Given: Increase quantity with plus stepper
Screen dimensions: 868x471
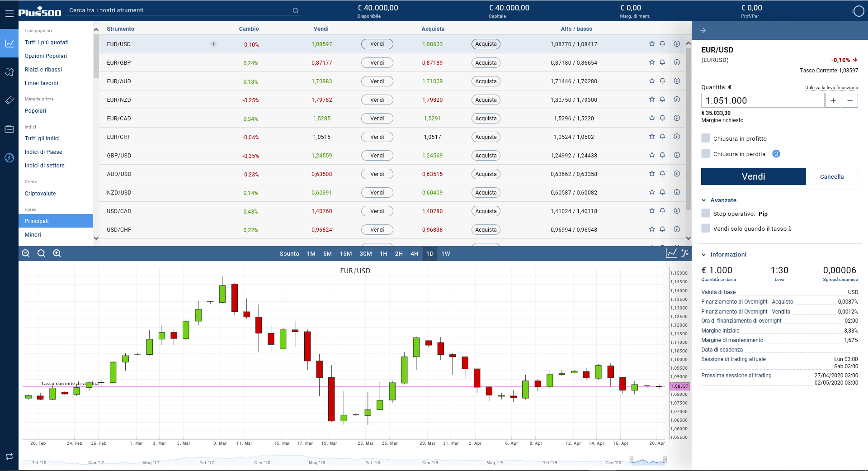Looking at the screenshot, I should click(x=833, y=100).
